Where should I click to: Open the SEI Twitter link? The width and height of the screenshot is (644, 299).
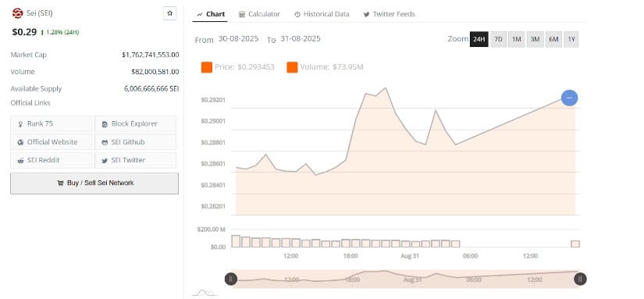[135, 160]
